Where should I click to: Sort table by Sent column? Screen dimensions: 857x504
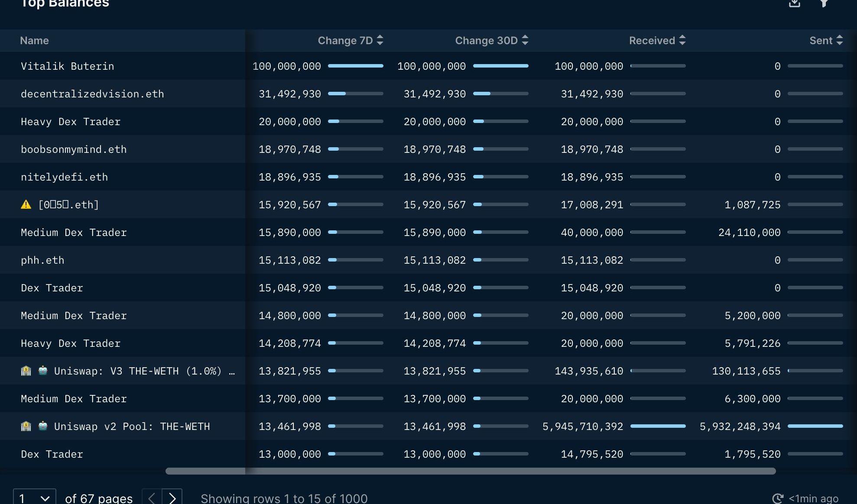[839, 40]
